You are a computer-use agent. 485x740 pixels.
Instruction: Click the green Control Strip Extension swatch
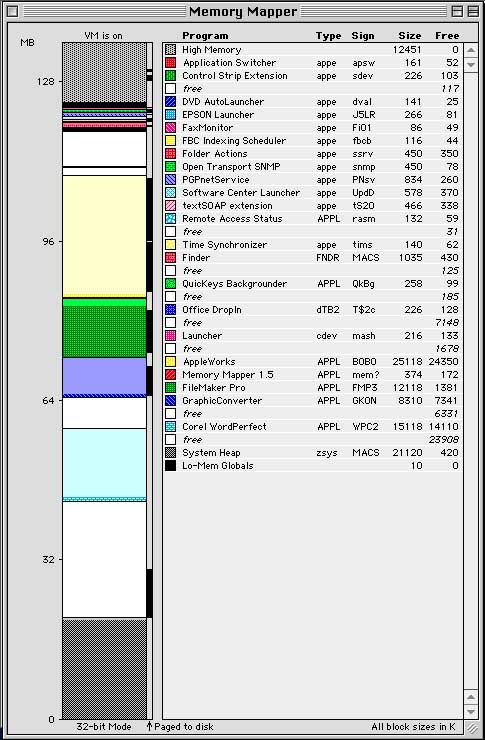pos(170,76)
